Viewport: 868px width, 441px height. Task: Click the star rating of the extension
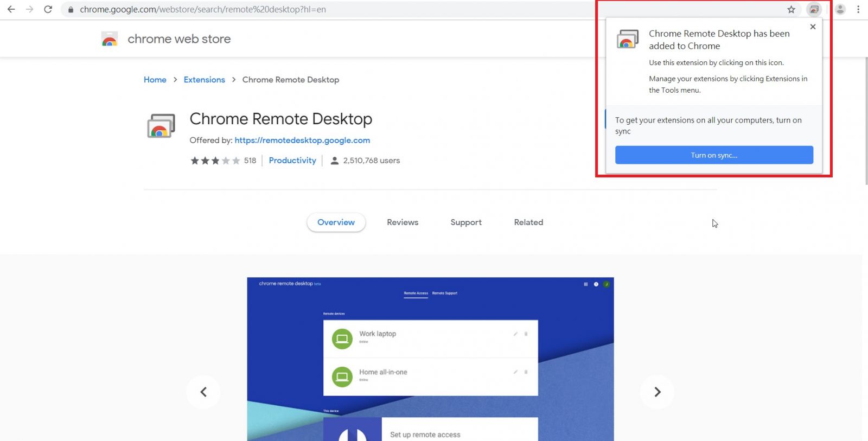[x=215, y=161]
